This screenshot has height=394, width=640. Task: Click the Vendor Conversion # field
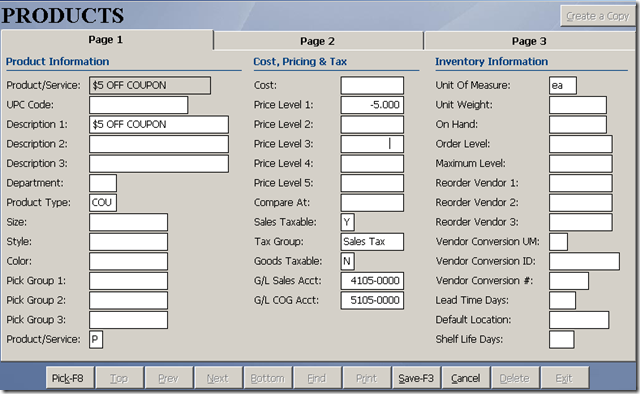tap(569, 281)
